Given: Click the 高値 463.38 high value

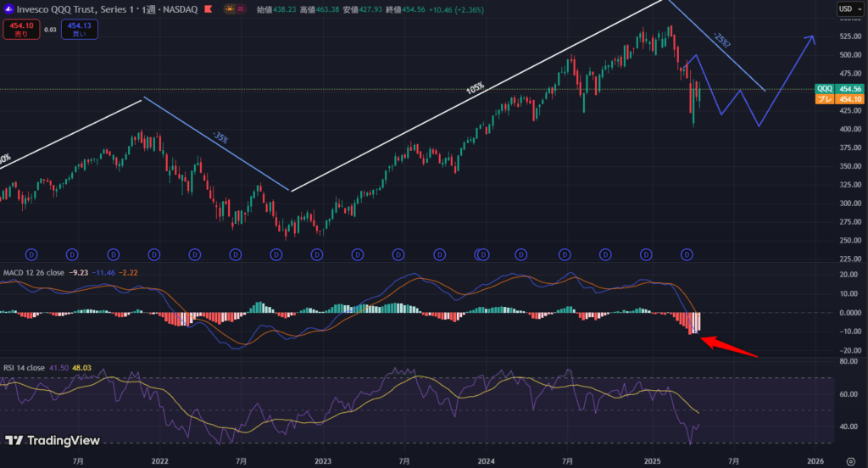Looking at the screenshot, I should click(320, 9).
